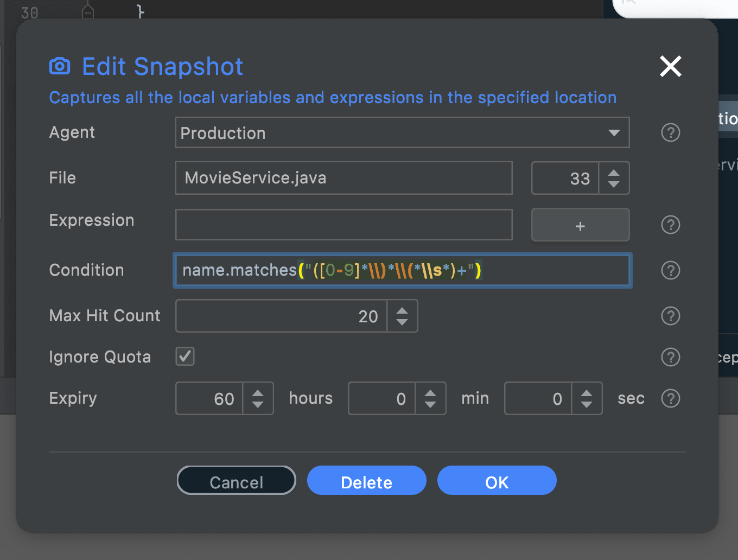This screenshot has height=560, width=738.
Task: Click the Cancel button
Action: [237, 481]
